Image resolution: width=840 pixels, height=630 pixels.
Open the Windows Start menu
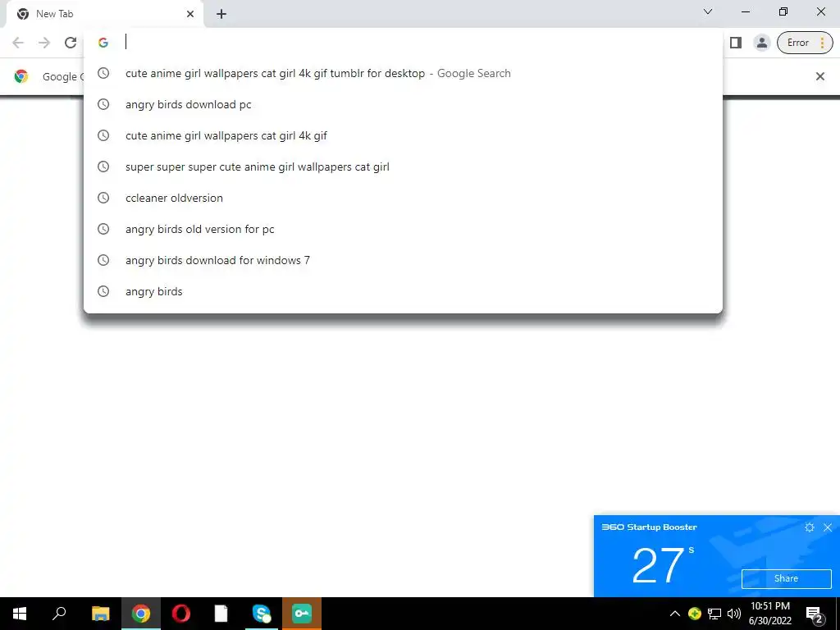[20, 614]
